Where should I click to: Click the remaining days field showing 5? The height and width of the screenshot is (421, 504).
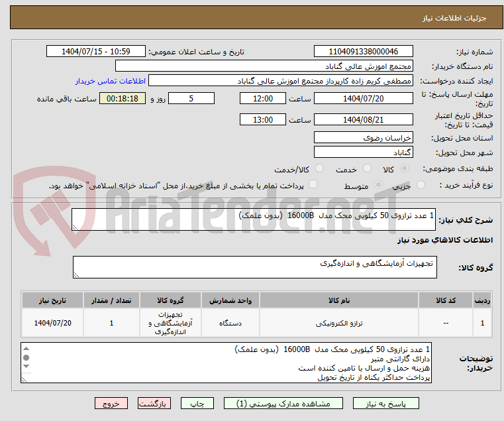click(191, 99)
